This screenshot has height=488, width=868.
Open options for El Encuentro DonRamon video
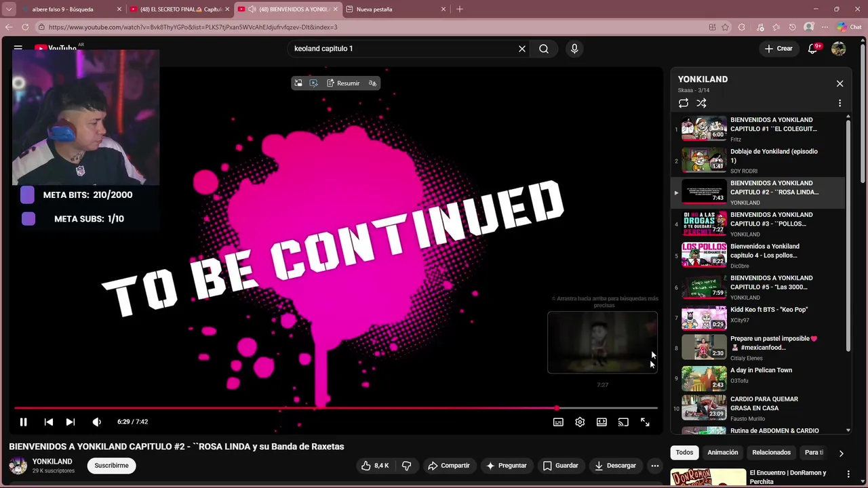coord(848,474)
